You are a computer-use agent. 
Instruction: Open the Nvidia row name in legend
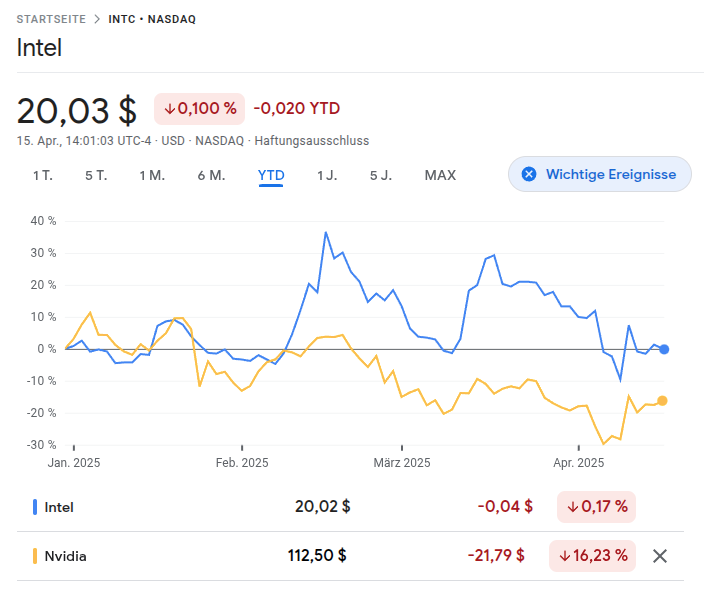[x=66, y=556]
